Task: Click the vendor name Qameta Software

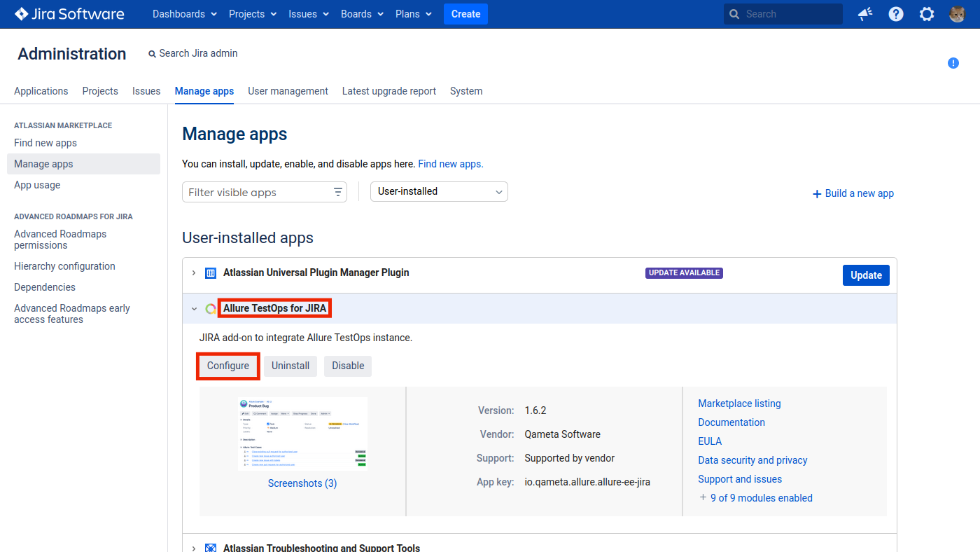Action: pos(562,434)
